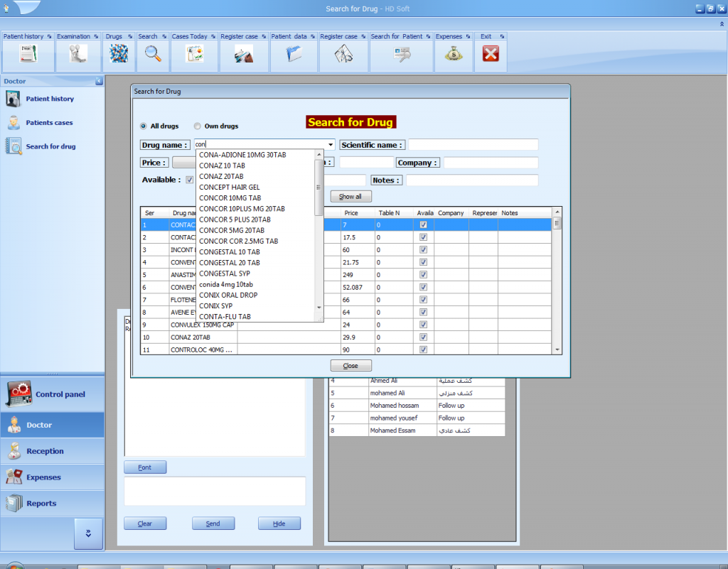
Task: Open the Drugs pills toolbar icon
Action: [x=119, y=54]
